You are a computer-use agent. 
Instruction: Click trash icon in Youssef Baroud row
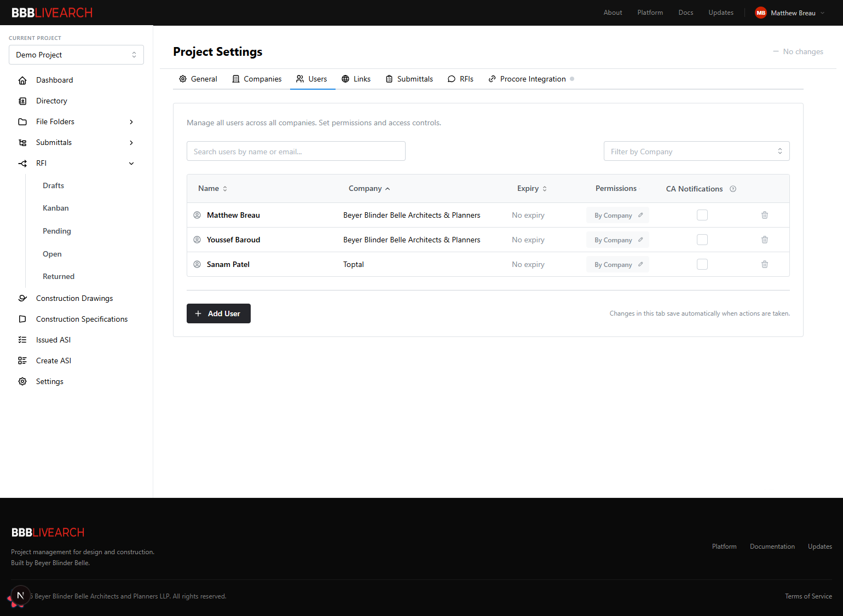(765, 240)
